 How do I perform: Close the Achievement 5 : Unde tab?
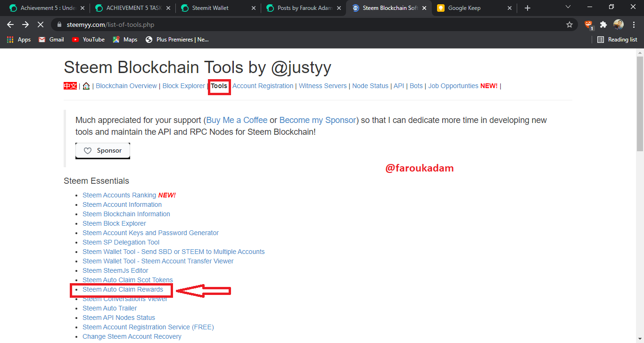point(82,8)
